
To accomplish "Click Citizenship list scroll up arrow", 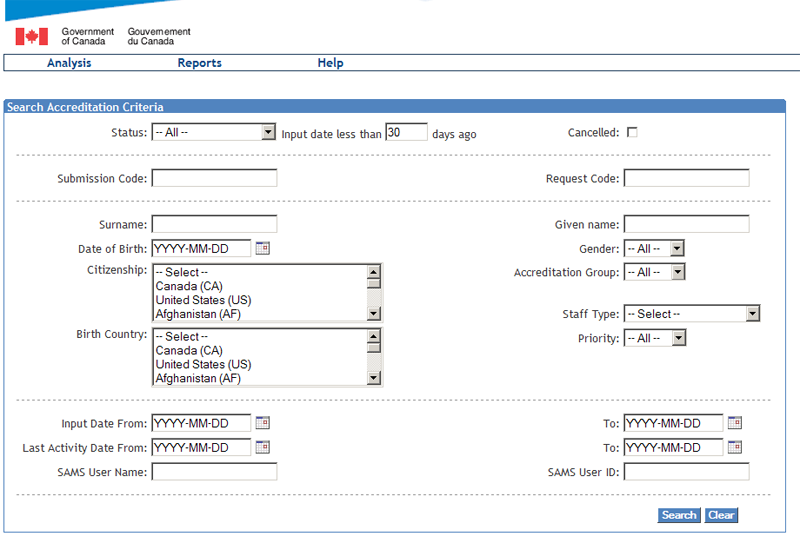I will [x=374, y=272].
